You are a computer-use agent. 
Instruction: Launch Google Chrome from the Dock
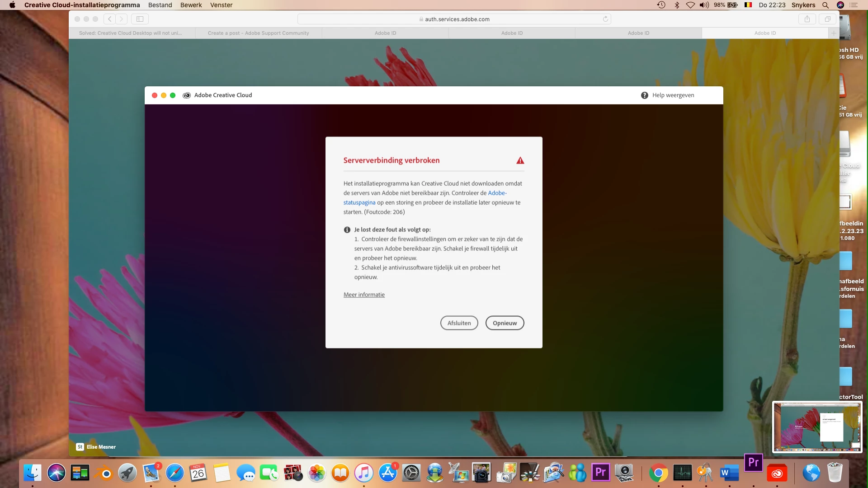click(x=659, y=473)
